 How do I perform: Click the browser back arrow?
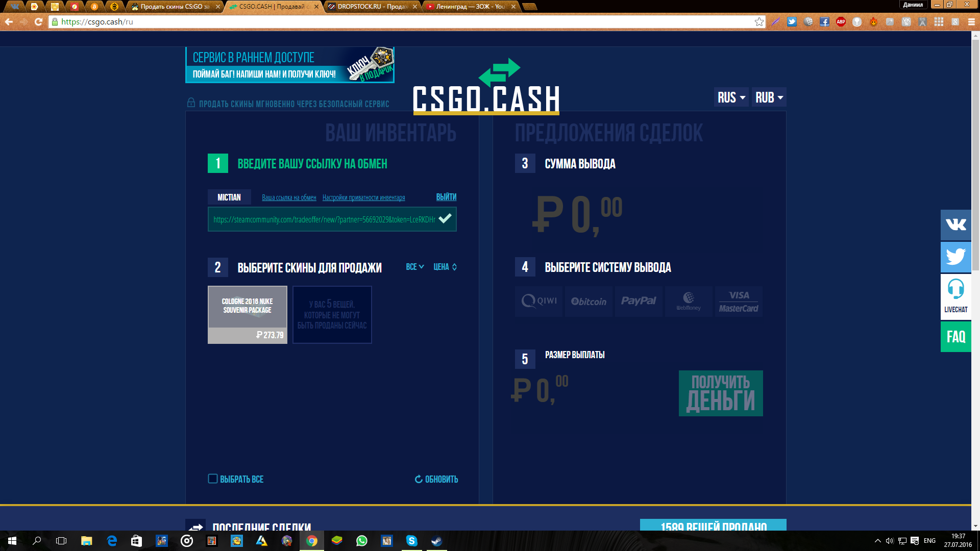point(9,21)
